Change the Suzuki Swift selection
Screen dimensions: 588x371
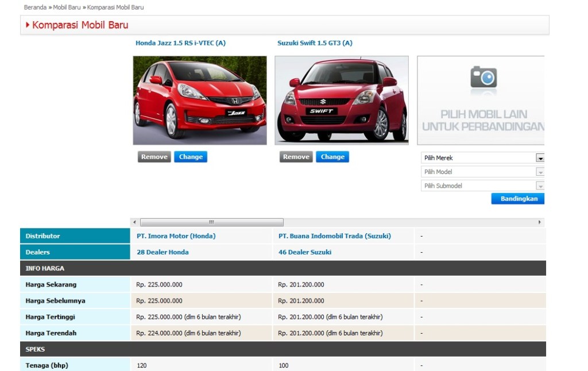[332, 157]
